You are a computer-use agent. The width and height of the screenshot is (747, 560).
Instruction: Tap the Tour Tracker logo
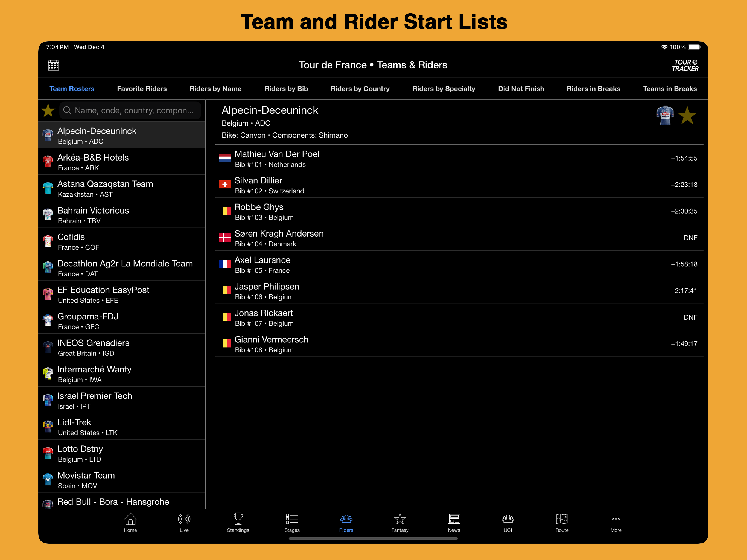tap(685, 65)
